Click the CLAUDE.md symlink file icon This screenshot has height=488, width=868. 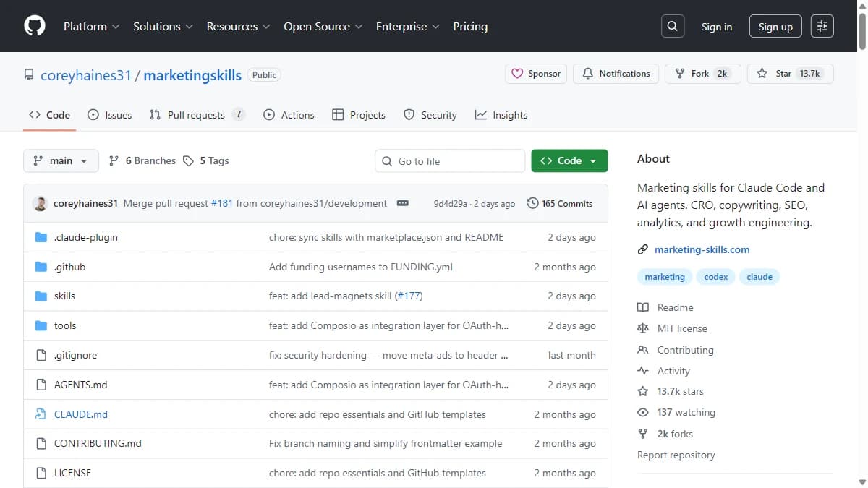(x=41, y=414)
